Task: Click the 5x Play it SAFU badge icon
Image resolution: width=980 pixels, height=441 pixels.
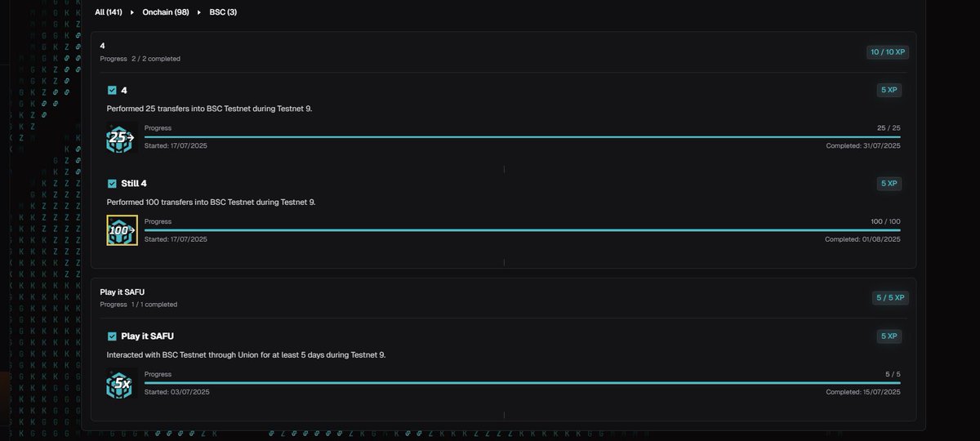Action: point(120,384)
